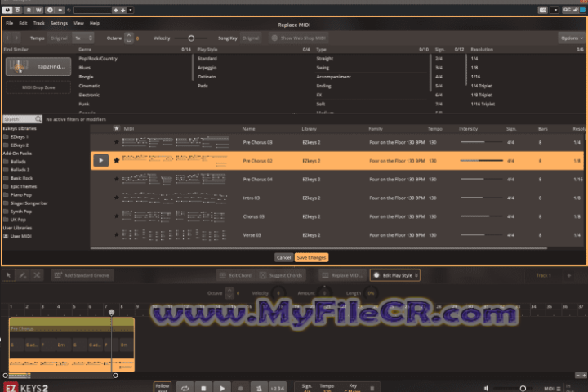This screenshot has height=392, width=588.
Task: Click the Edit Chord button
Action: tap(236, 275)
